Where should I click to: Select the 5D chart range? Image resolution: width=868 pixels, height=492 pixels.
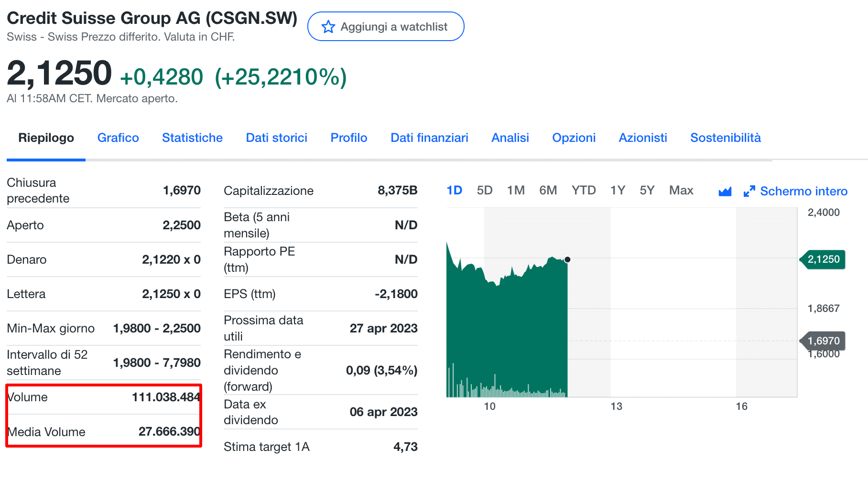[x=484, y=191]
